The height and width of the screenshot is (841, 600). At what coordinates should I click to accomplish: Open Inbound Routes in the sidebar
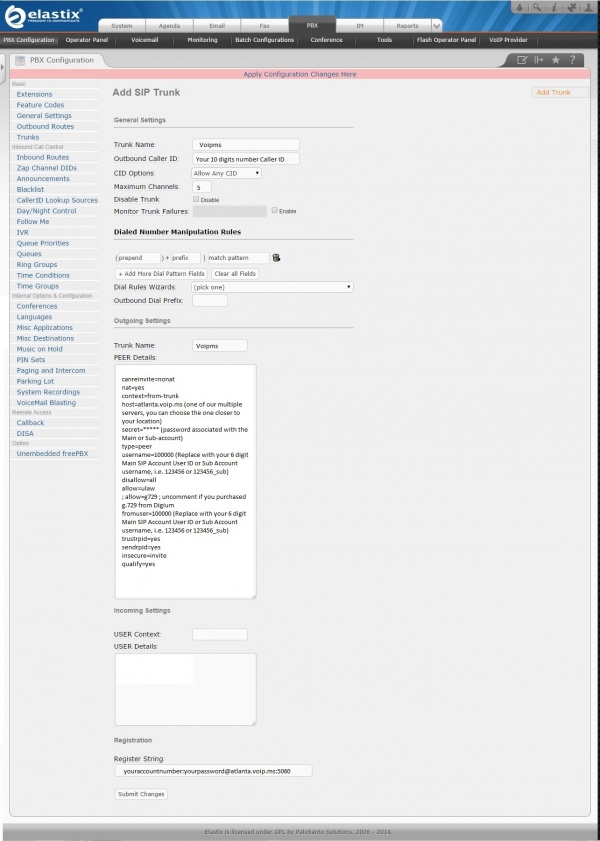click(x=43, y=157)
